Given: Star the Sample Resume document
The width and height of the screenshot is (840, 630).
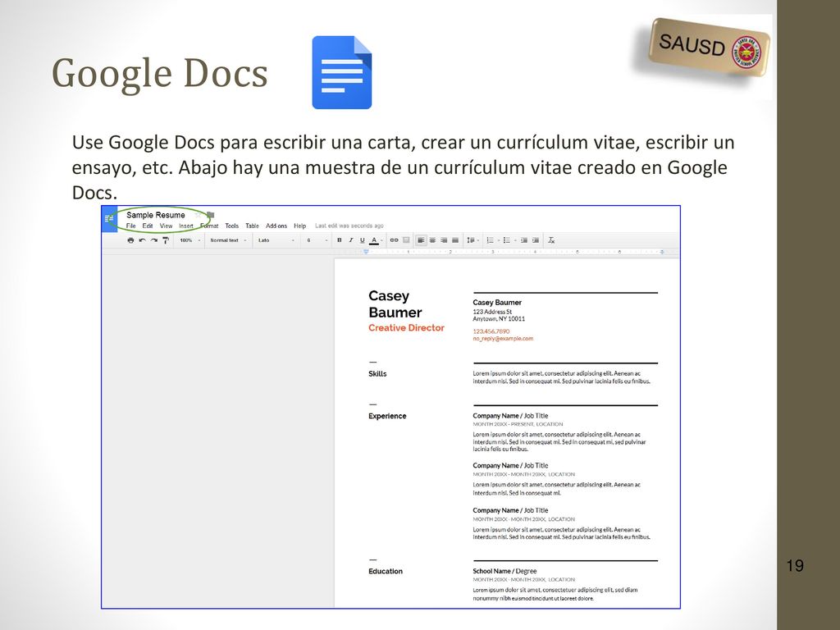Looking at the screenshot, I should 199,215.
